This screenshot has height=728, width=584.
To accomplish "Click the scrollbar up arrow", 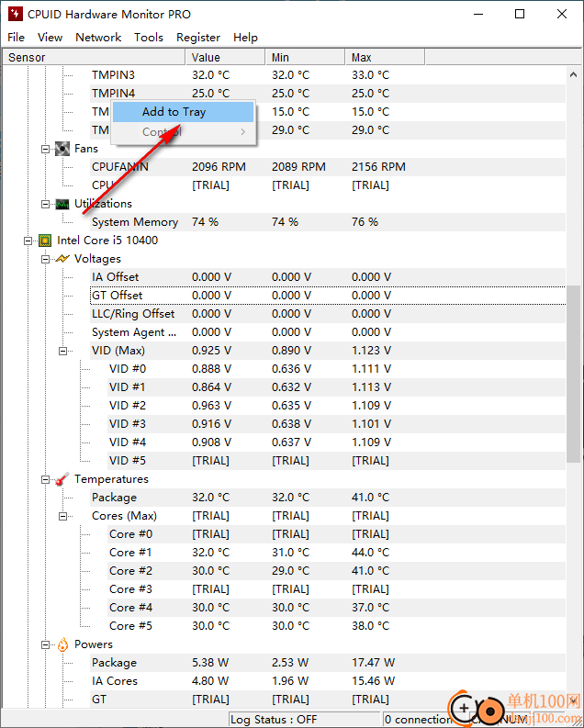I will click(573, 74).
